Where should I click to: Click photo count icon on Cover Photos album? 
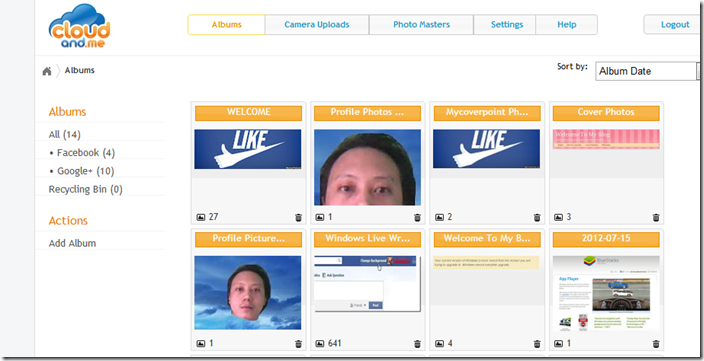(558, 217)
